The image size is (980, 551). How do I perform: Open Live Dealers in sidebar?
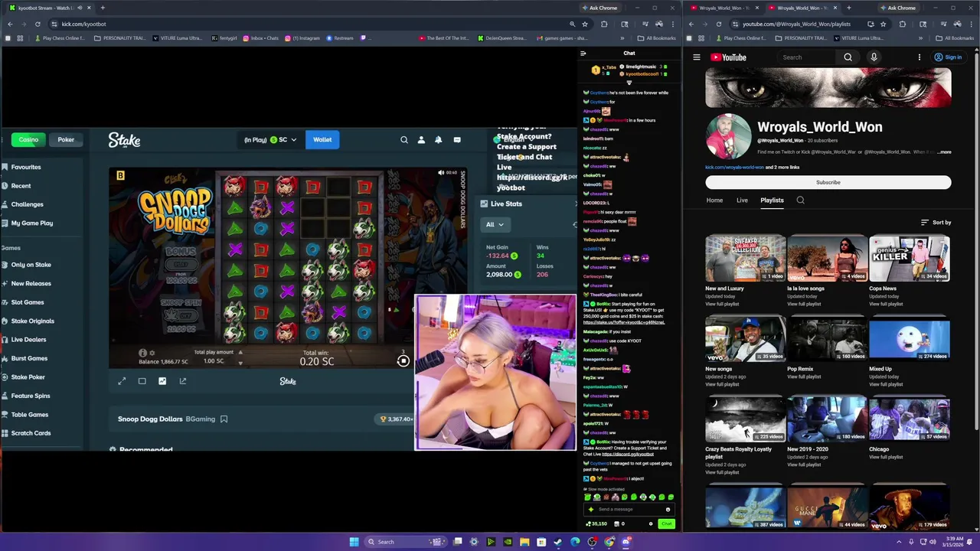click(28, 340)
